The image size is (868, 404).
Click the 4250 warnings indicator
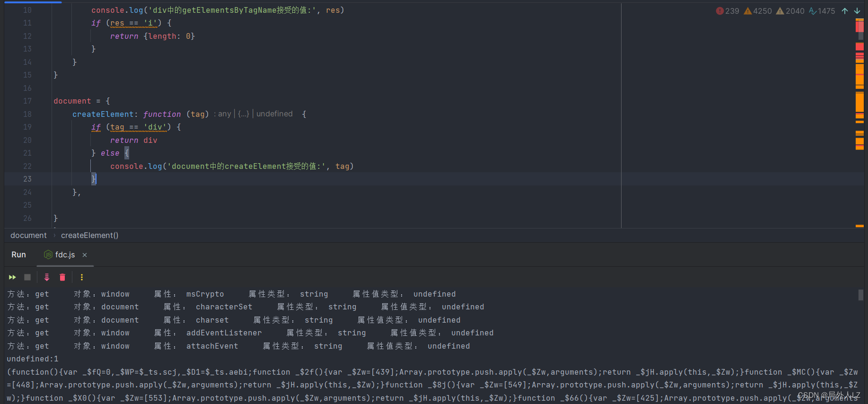pos(758,11)
